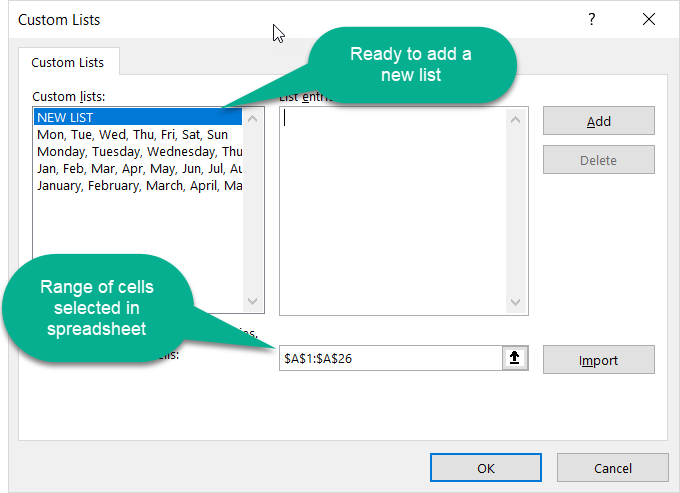Cancel the Custom Lists dialog
Image resolution: width=680 pixels, height=493 pixels.
(x=612, y=468)
